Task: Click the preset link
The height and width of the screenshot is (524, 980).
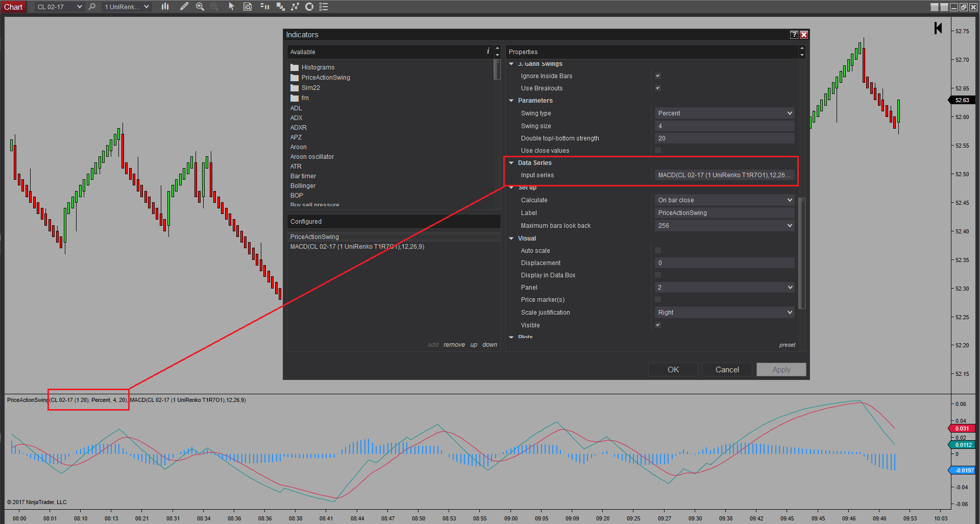Action: pos(788,345)
